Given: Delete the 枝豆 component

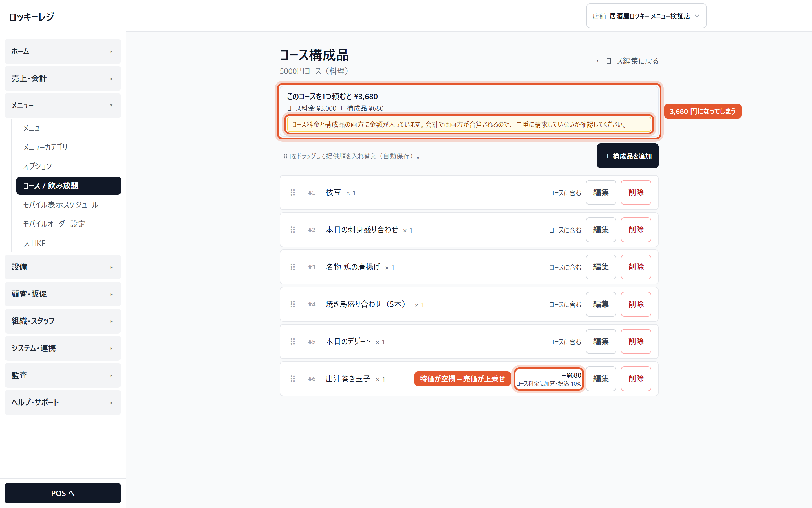Looking at the screenshot, I should 636,192.
